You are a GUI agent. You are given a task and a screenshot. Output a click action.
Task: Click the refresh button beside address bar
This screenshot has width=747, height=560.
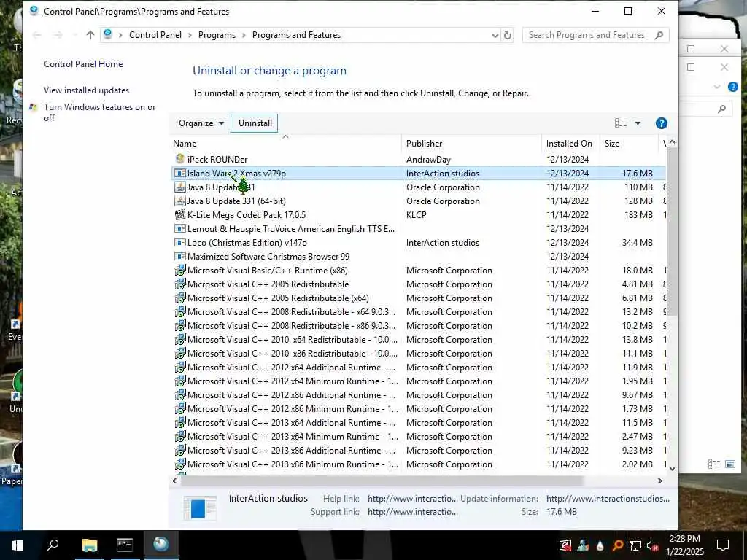[x=508, y=35]
